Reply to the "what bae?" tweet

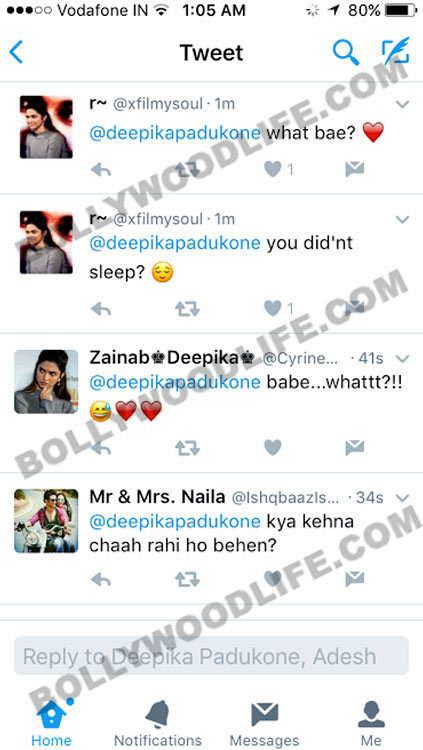click(101, 169)
